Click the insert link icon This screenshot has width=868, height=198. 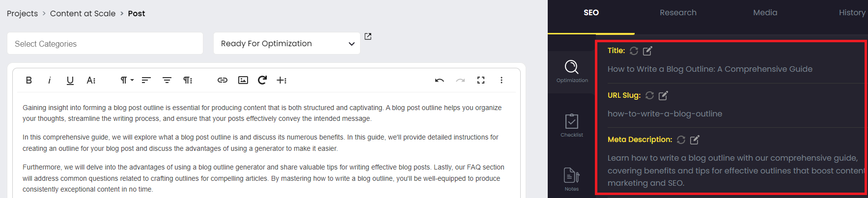coord(223,80)
